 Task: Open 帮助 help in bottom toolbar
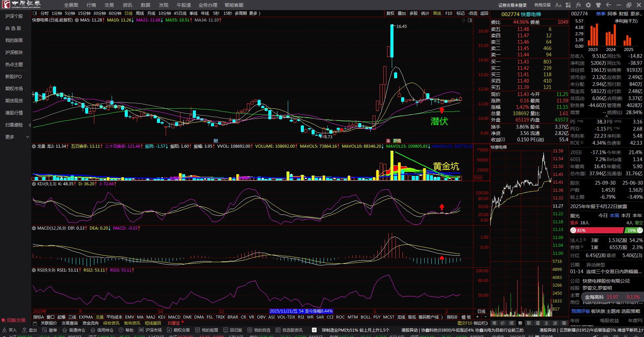126,330
